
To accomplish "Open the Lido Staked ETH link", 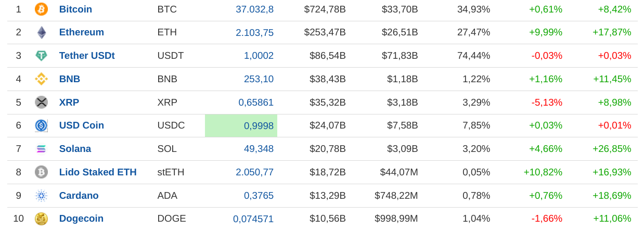I will 98,172.
